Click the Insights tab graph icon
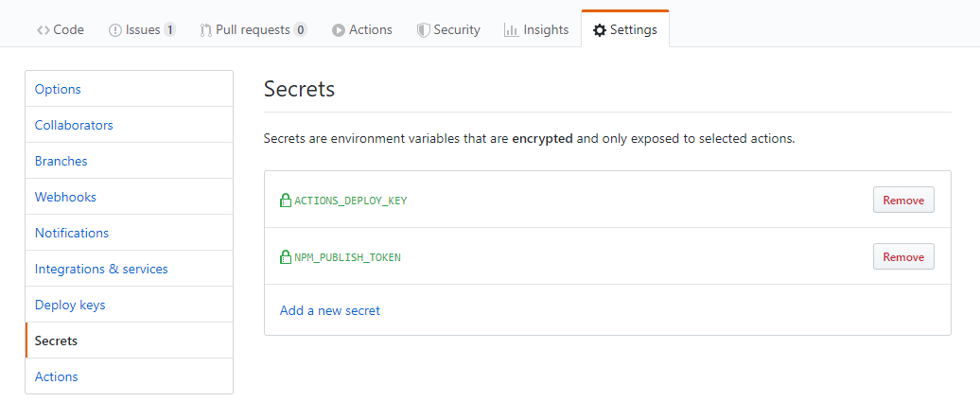 [511, 30]
